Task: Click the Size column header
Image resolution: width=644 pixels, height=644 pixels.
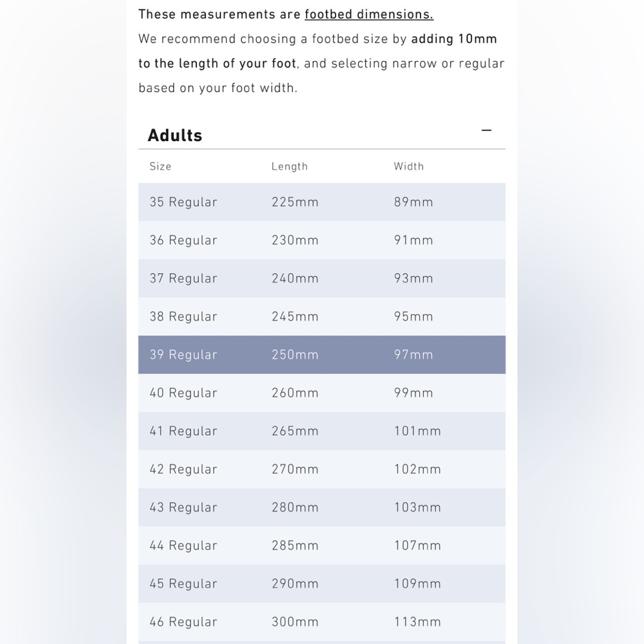Action: click(160, 166)
